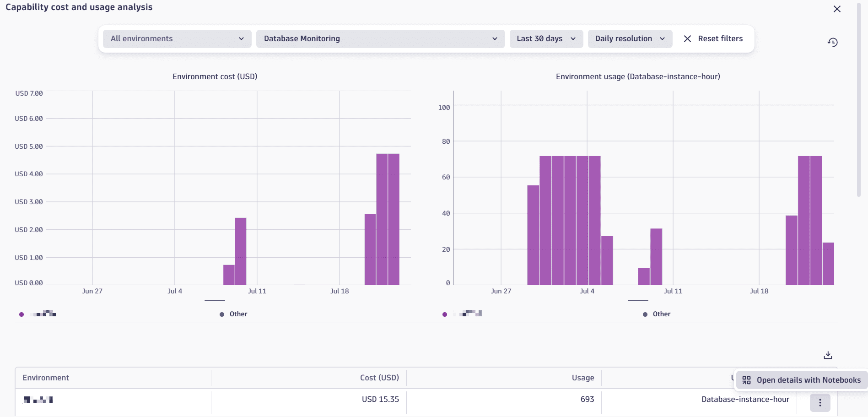Open details with Notebooks

click(801, 380)
